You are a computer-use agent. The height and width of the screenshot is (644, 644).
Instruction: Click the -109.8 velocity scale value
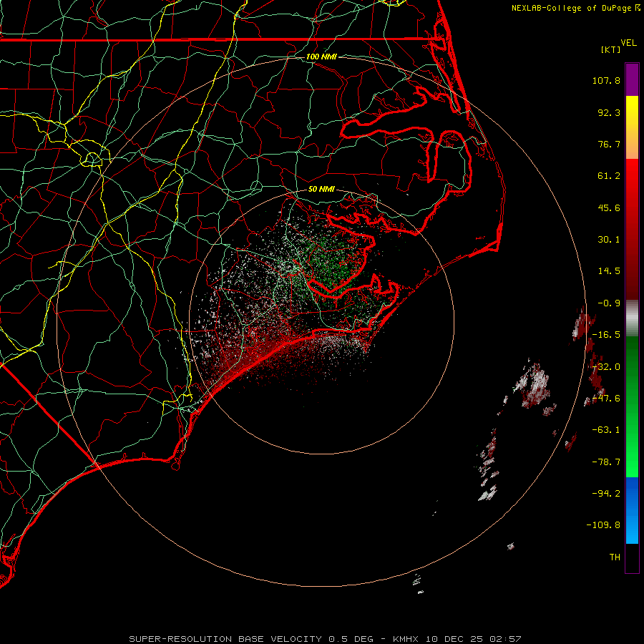coord(603,525)
